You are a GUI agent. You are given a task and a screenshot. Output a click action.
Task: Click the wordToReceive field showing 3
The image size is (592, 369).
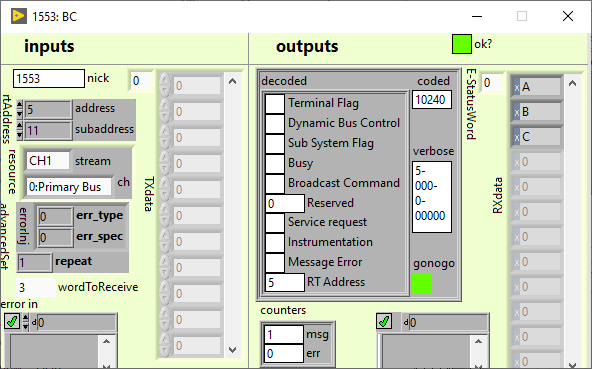[36, 287]
